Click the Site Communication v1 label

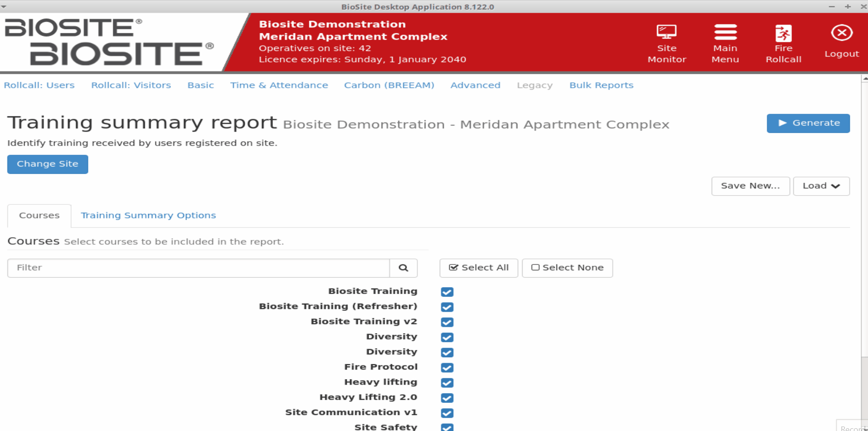(351, 412)
